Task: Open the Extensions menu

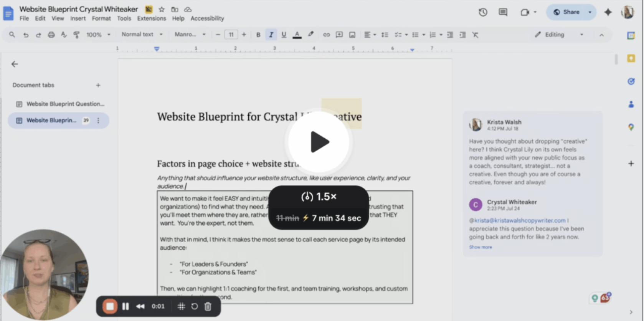Action: click(x=152, y=18)
